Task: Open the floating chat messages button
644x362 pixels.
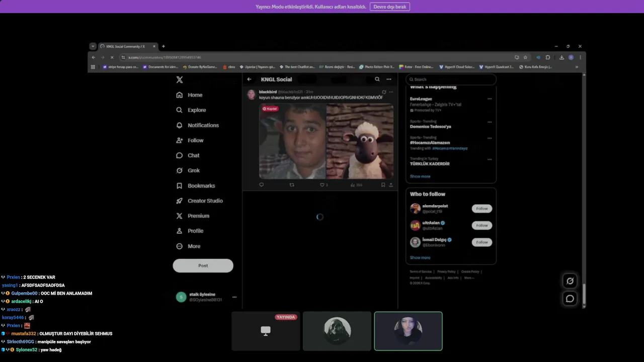Action: point(570,299)
